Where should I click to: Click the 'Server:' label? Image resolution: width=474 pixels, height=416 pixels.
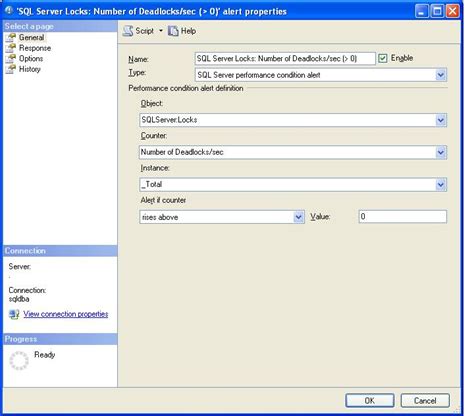point(20,267)
